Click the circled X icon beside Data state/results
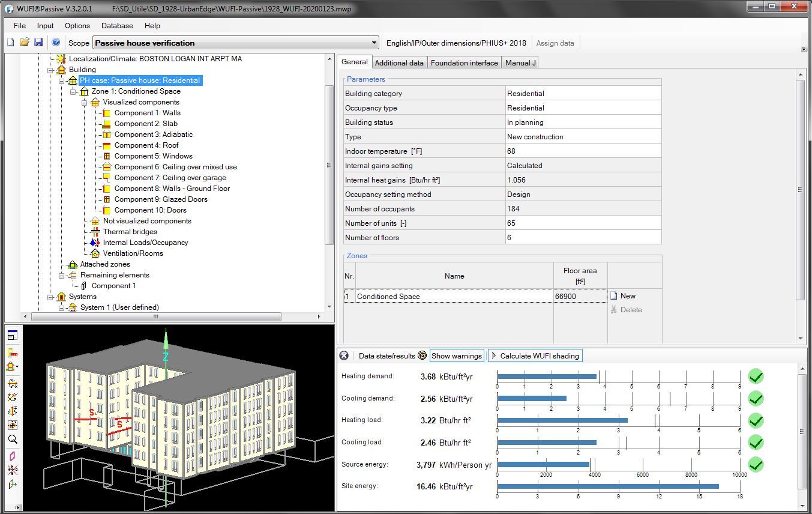The image size is (812, 514). click(344, 355)
